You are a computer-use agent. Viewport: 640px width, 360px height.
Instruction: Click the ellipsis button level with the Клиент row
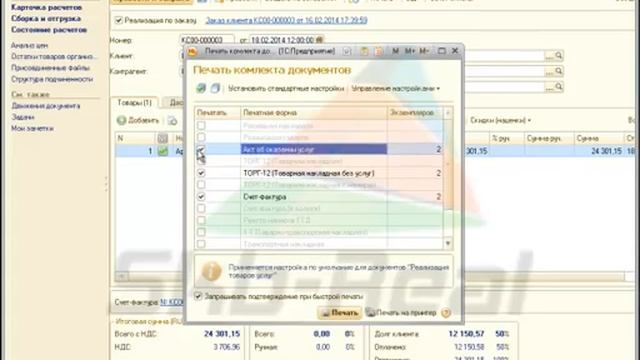click(549, 56)
